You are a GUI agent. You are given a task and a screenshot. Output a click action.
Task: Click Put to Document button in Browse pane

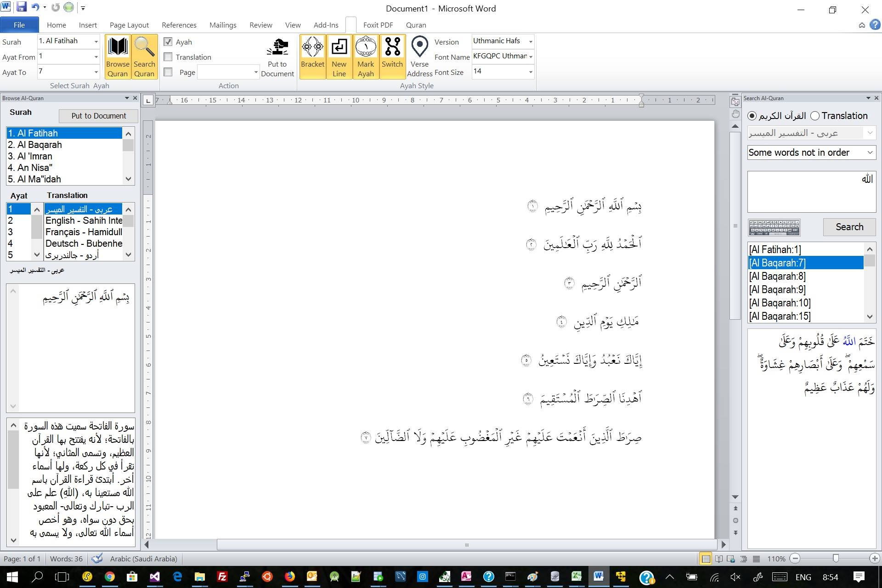click(x=99, y=116)
